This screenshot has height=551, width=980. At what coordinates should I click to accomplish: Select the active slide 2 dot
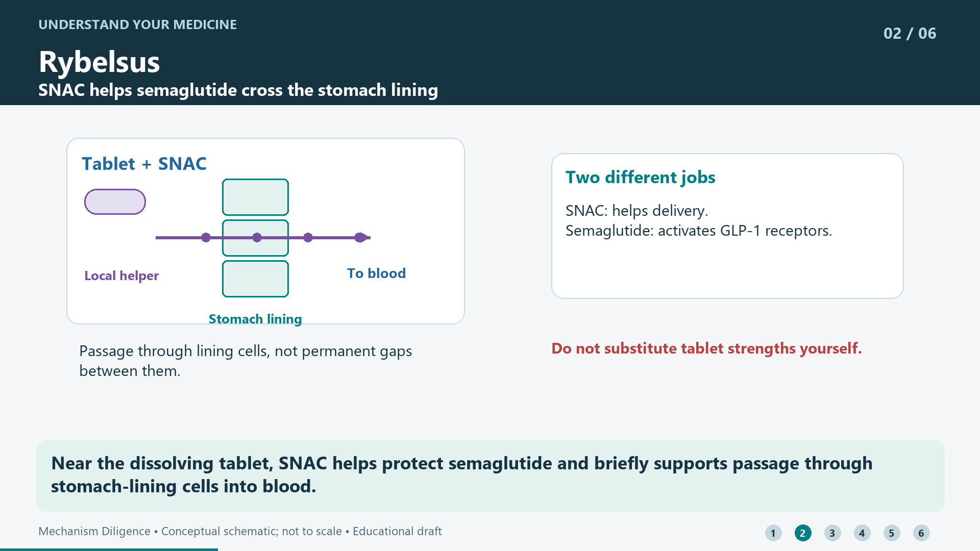803,533
